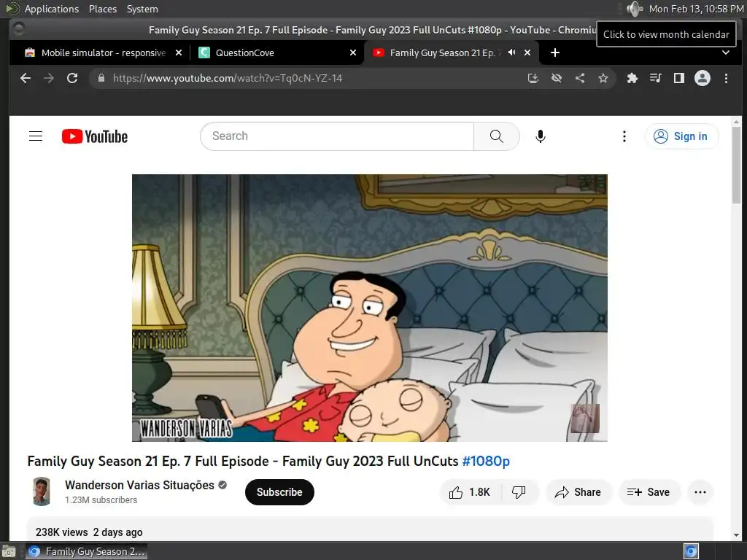Open the Places menu
747x560 pixels.
pos(102,9)
